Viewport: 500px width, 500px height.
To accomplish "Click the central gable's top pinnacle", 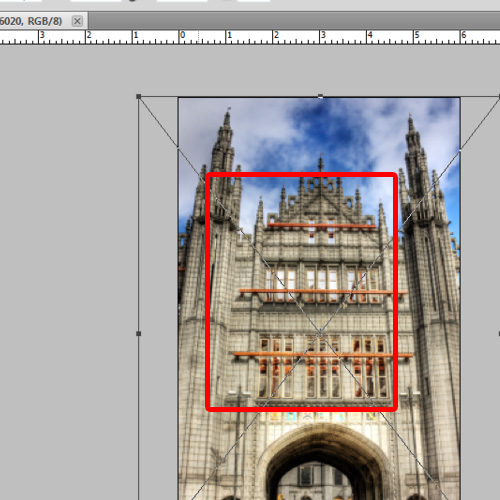I will tap(321, 163).
